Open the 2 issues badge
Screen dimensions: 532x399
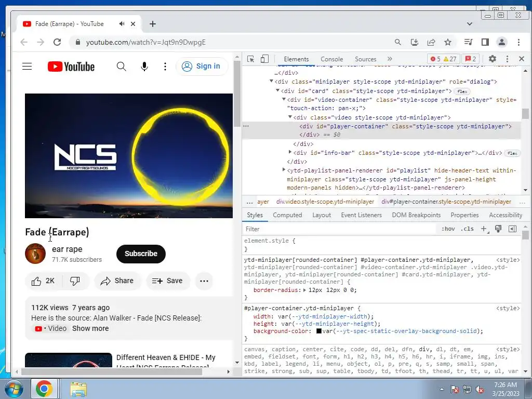[x=470, y=59]
